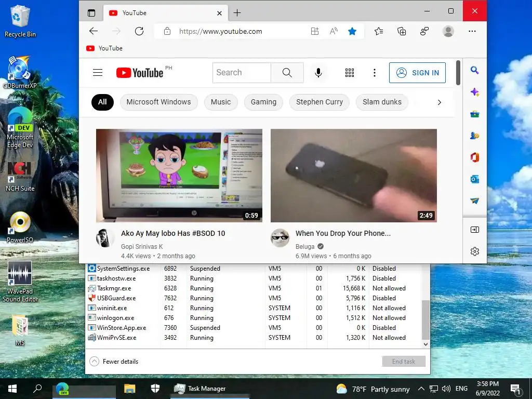This screenshot has height=399, width=532.
Task: Refresh the YouTube page
Action: tap(139, 31)
